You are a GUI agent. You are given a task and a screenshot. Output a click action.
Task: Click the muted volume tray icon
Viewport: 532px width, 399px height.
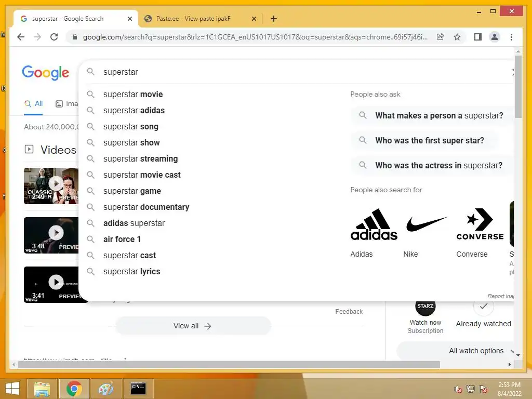click(x=458, y=390)
